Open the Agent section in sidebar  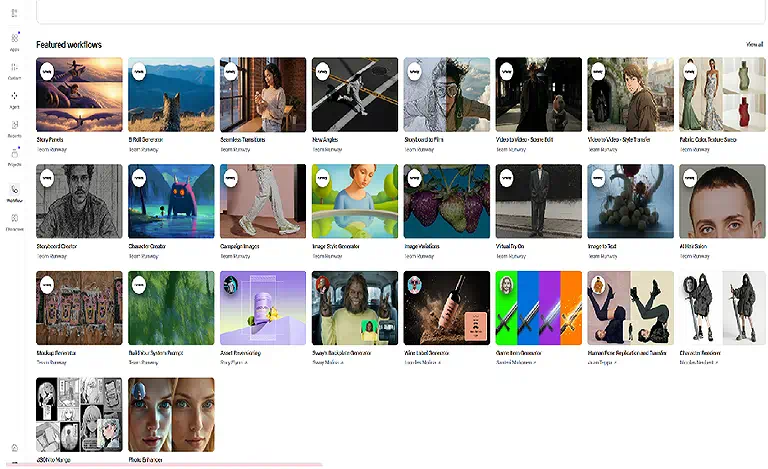[x=15, y=100]
